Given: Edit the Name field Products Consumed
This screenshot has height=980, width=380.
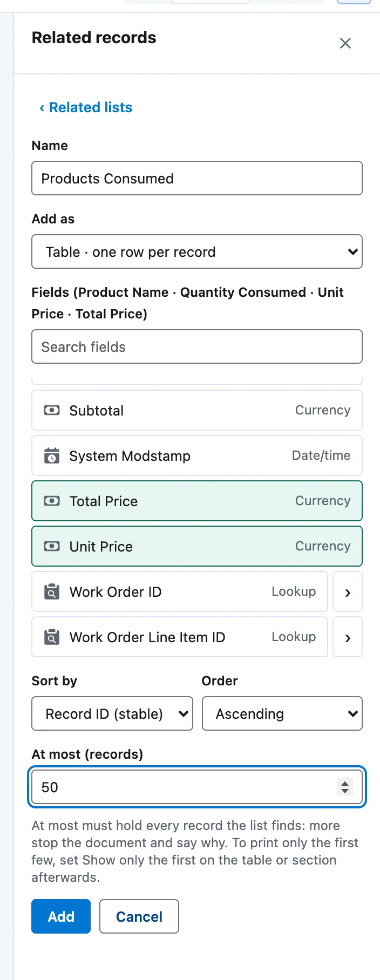Looking at the screenshot, I should 197,178.
